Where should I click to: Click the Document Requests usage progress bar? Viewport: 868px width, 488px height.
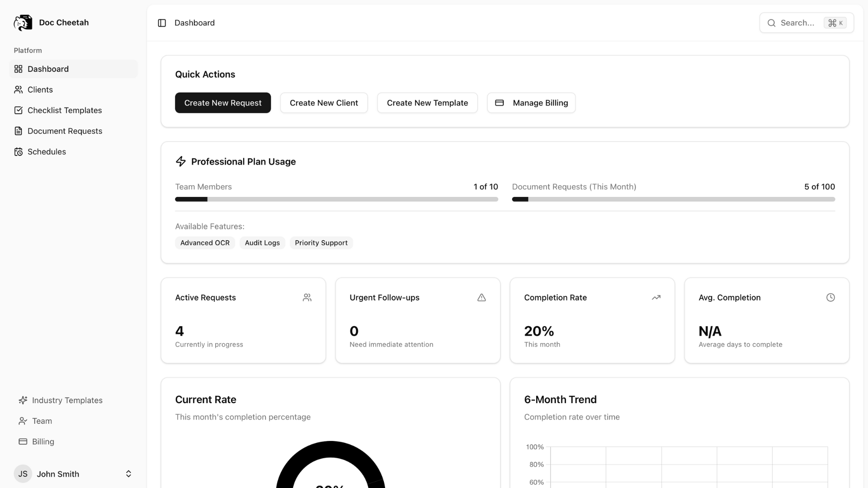(673, 199)
